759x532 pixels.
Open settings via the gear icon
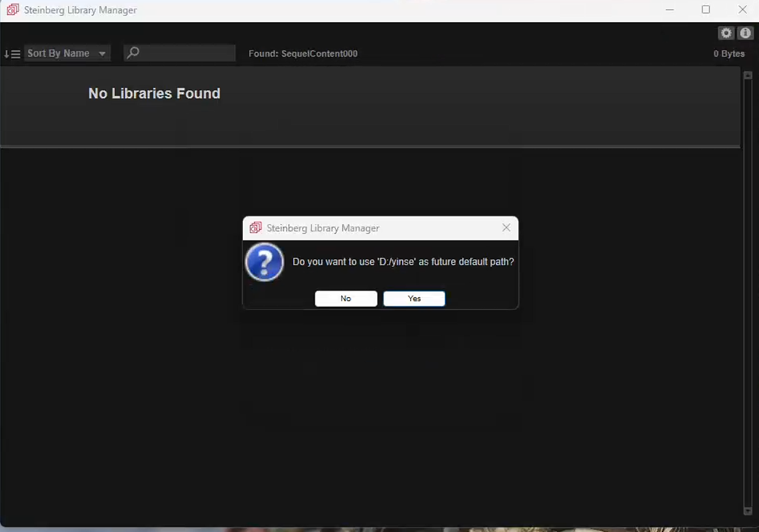726,33
